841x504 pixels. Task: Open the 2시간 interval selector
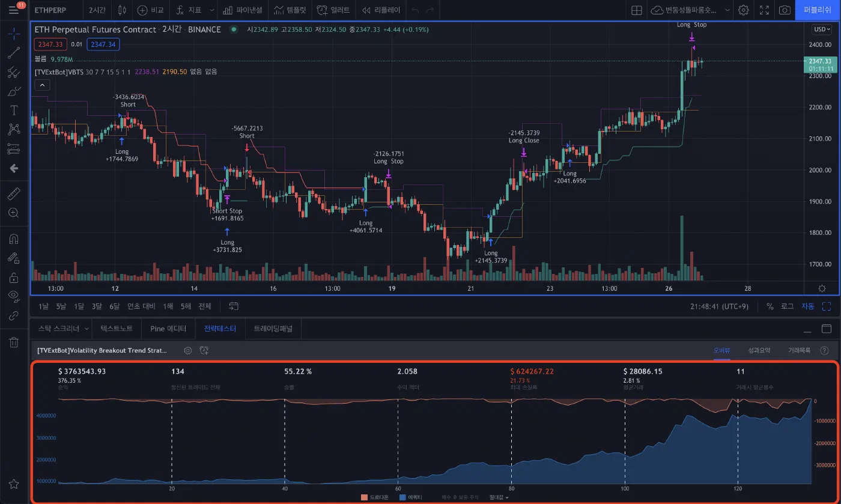(x=99, y=10)
